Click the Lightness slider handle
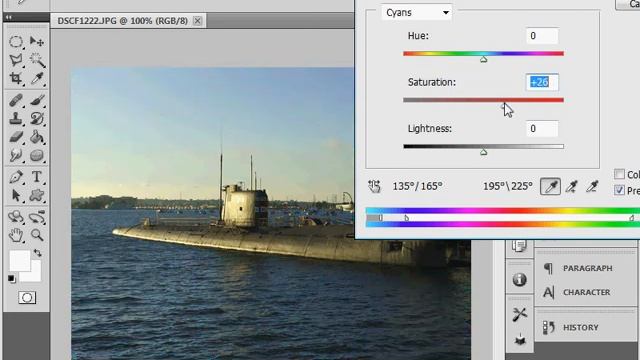 pos(484,152)
